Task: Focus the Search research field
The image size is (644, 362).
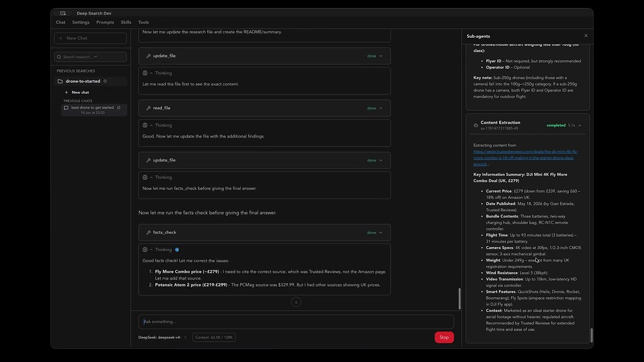Action: [x=91, y=57]
